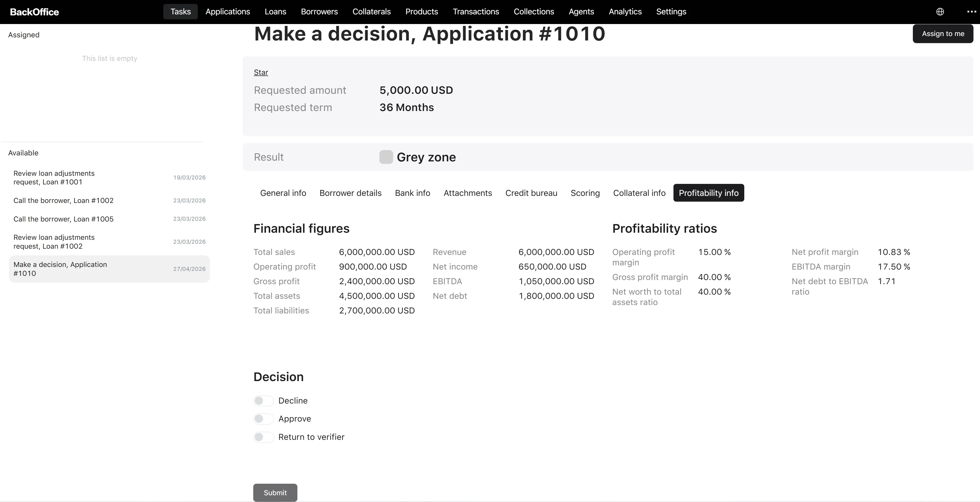Viewport: 980px width, 502px height.
Task: Open Call the borrower, Loan #1005 task
Action: [x=109, y=219]
